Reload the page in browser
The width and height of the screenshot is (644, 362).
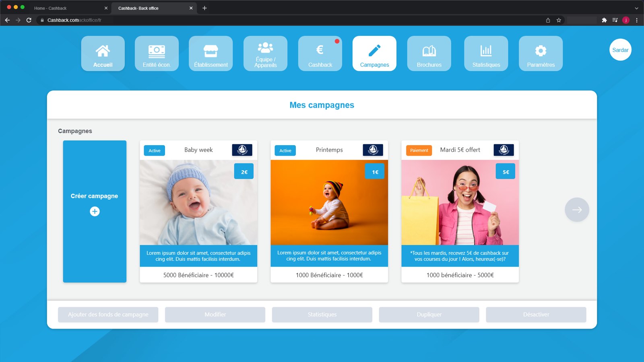pyautogui.click(x=29, y=20)
